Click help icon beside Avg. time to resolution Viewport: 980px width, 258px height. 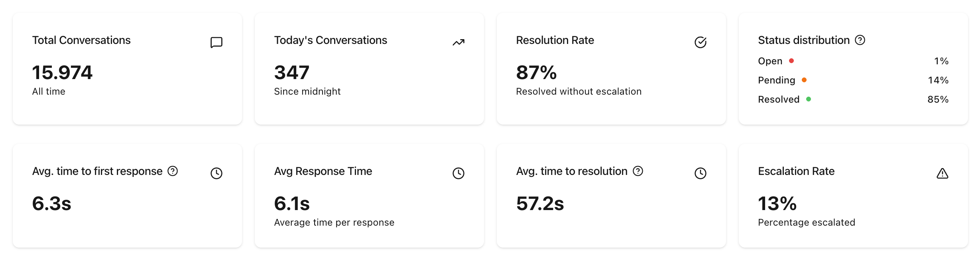(x=638, y=171)
